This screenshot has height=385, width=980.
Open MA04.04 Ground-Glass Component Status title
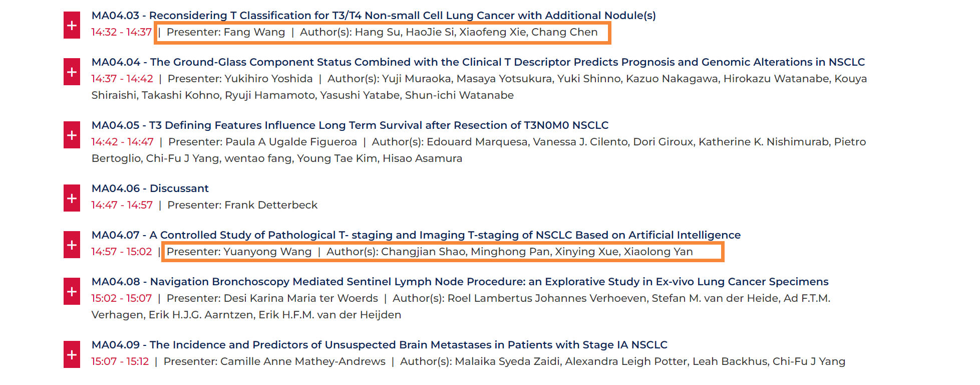tap(478, 62)
